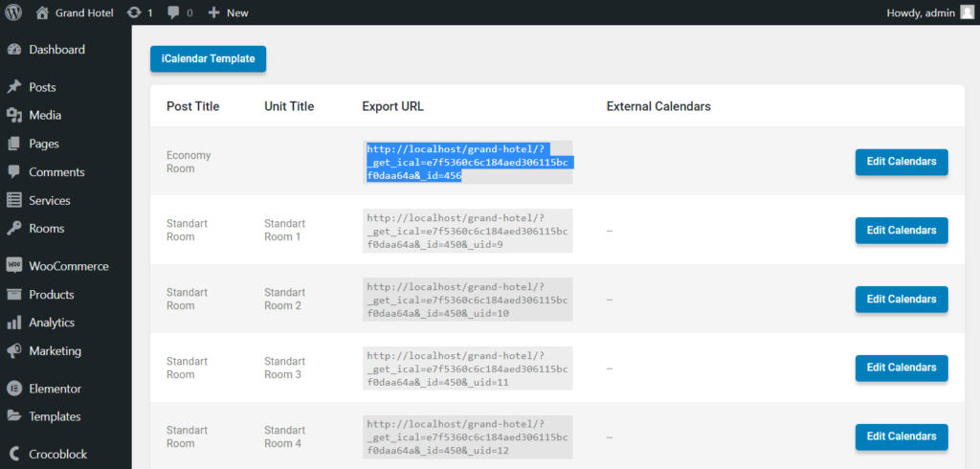Open the updates icon showing 1
980x469 pixels.
133,12
